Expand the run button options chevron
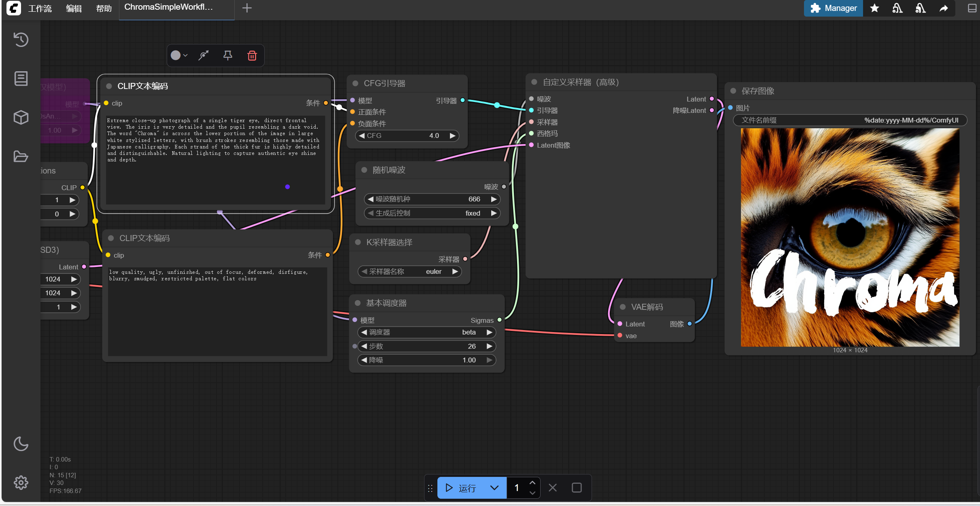This screenshot has height=506, width=980. pos(494,488)
